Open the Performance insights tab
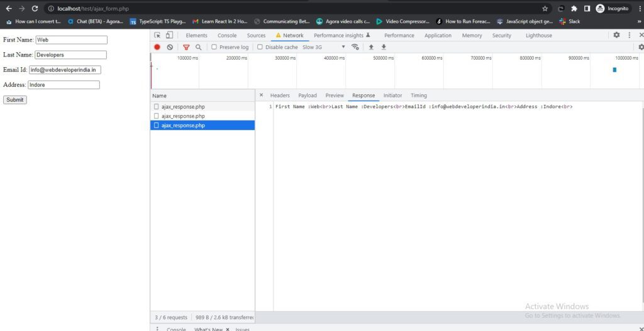 pos(341,36)
